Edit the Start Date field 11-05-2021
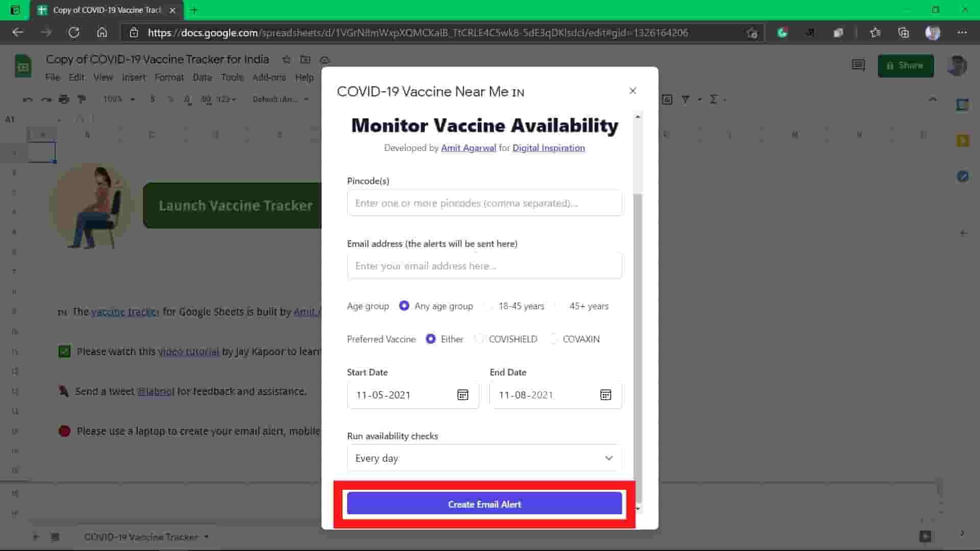This screenshot has width=980, height=551. tap(413, 395)
